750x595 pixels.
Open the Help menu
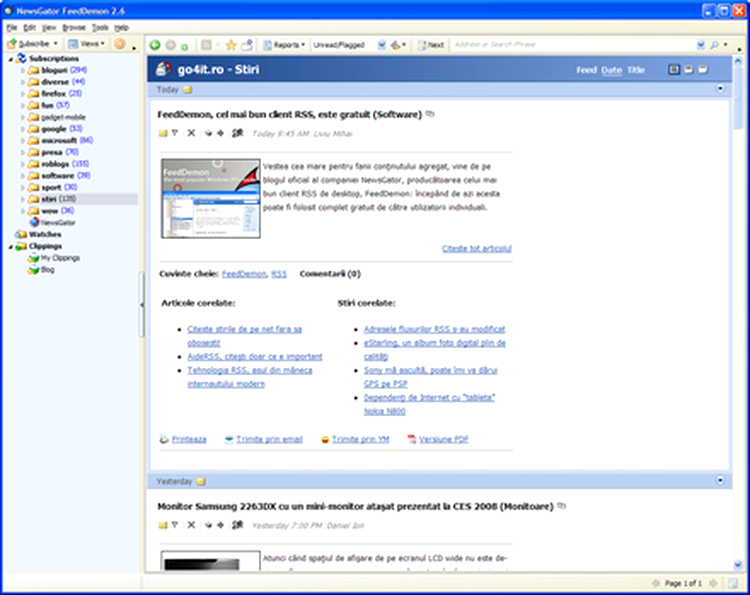click(x=121, y=28)
